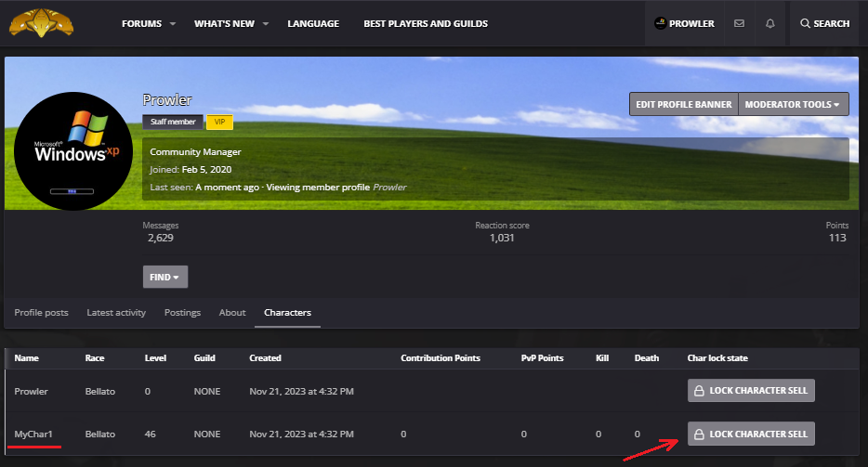Click Prowler's small avatar in the header
This screenshot has width=868, height=467.
click(x=661, y=23)
